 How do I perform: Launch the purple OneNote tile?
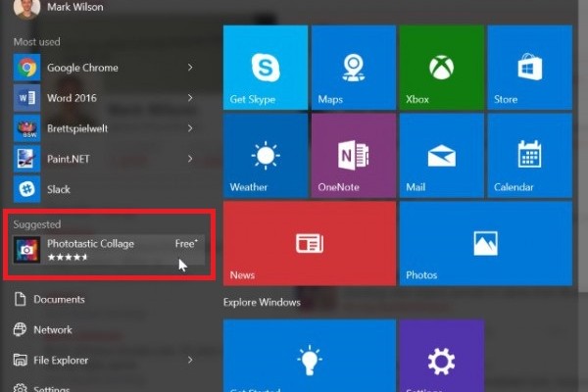pyautogui.click(x=354, y=155)
